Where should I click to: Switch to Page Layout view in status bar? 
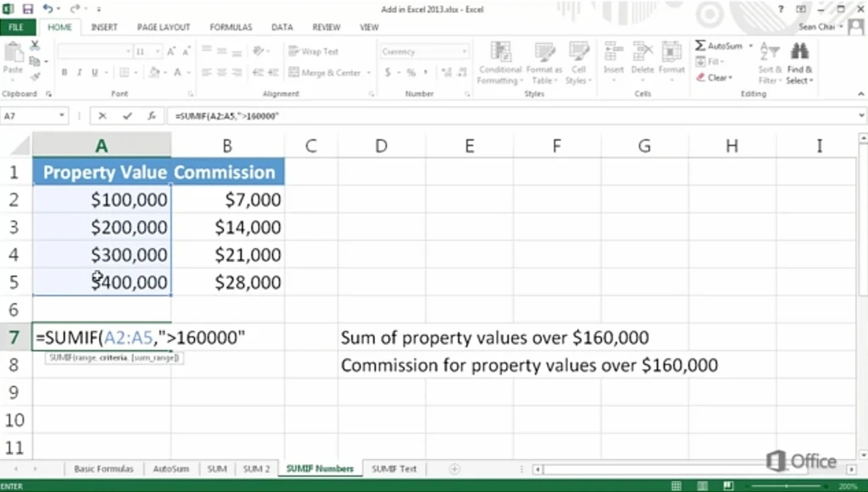click(703, 486)
